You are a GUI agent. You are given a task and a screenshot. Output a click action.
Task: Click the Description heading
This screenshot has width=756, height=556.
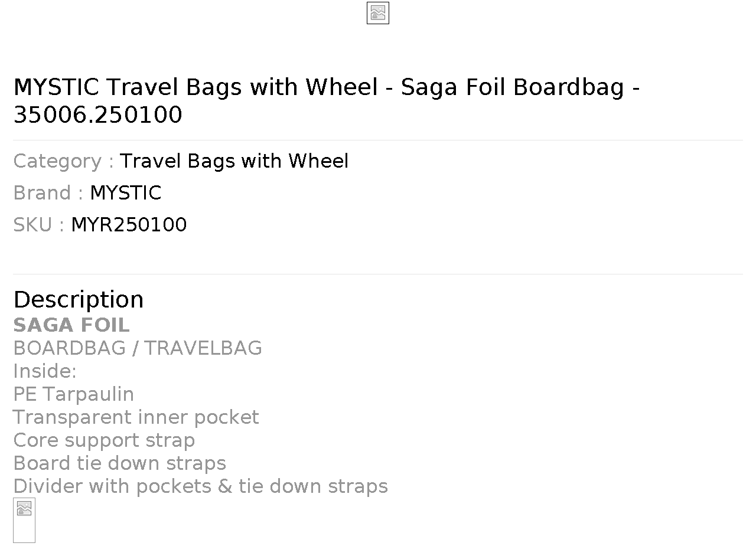pos(79,299)
